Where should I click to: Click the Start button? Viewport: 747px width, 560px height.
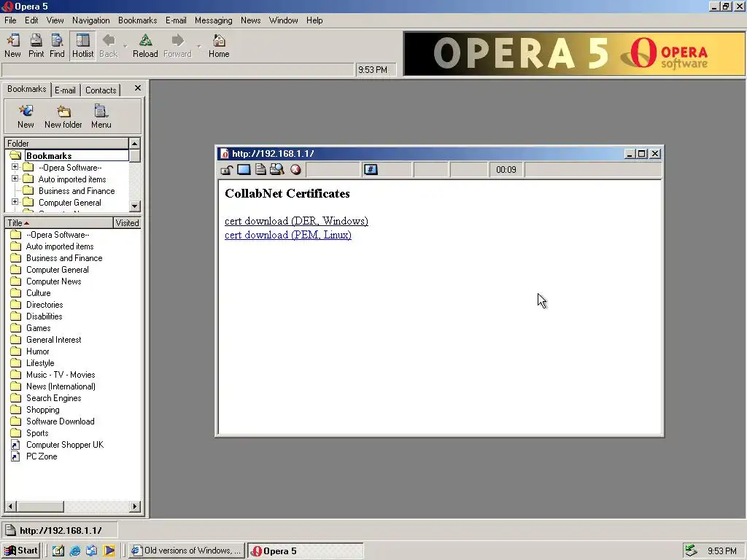(22, 551)
